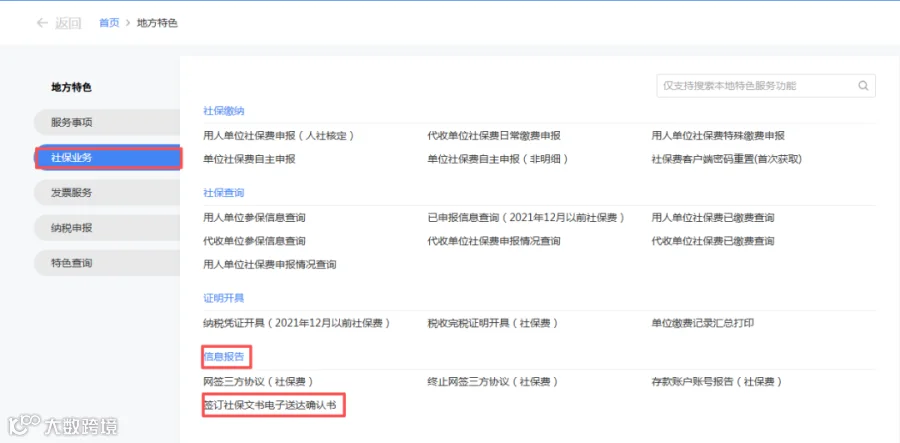
Task: Click the search magnifier icon
Action: tap(863, 86)
